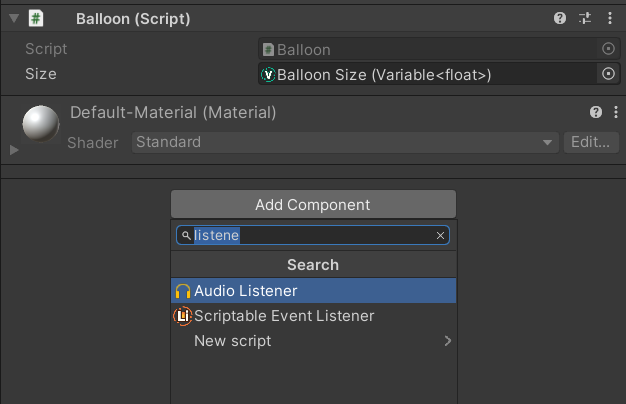Select Audio Listener from search results
Screen dimensions: 626x404
(313, 291)
